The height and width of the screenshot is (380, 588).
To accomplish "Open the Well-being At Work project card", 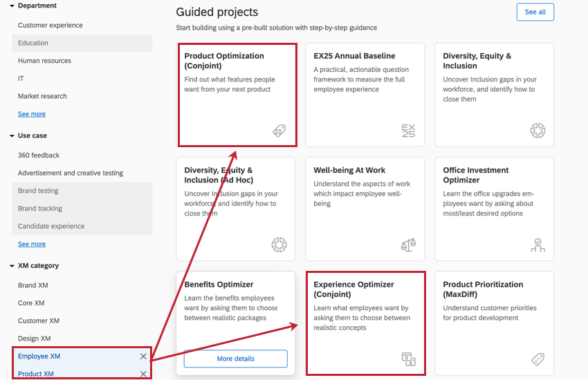I will pos(365,209).
